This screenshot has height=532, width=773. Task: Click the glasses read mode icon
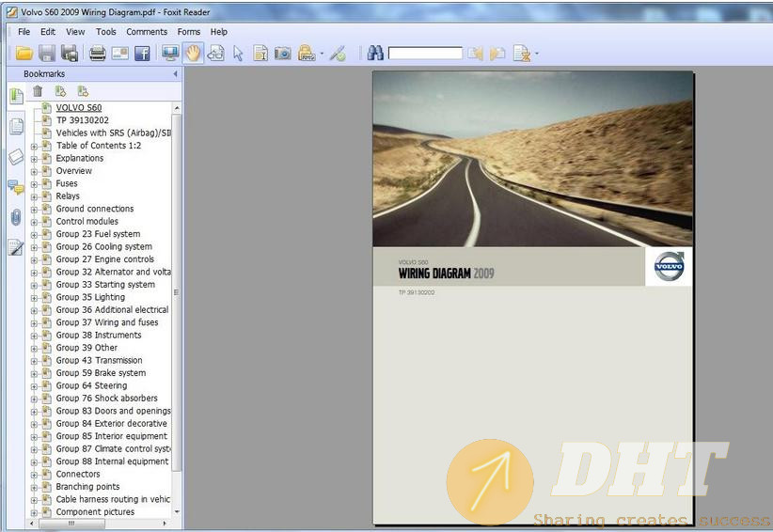(x=216, y=54)
